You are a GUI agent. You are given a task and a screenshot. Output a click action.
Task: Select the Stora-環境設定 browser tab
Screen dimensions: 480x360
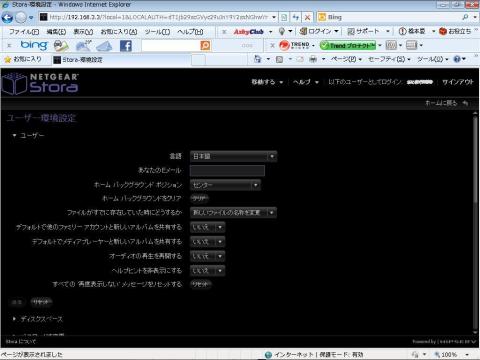[121, 60]
